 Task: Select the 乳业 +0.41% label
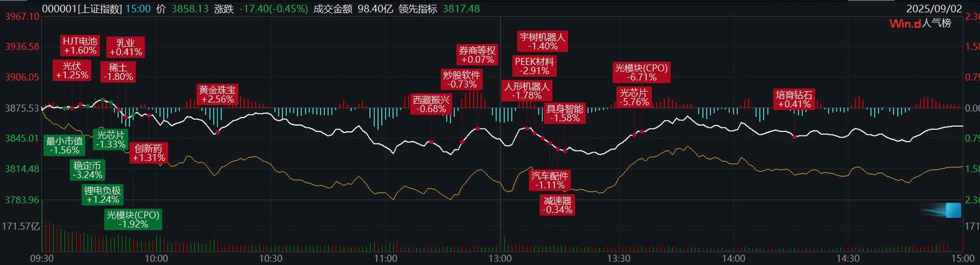126,47
